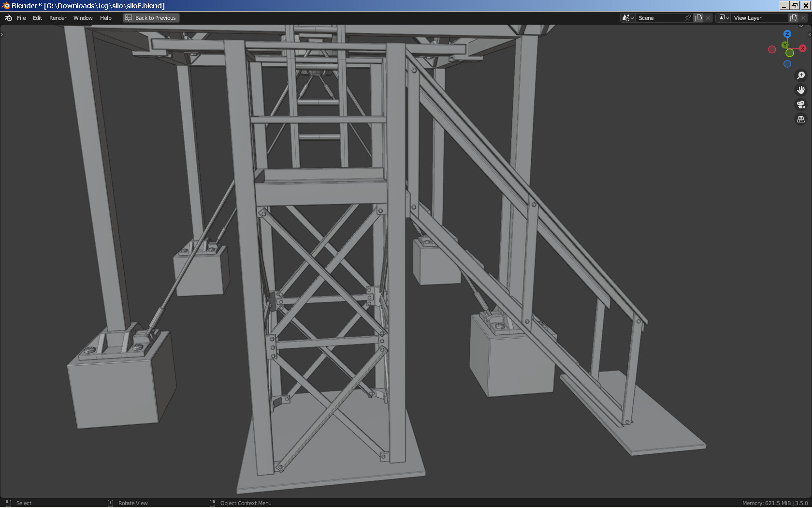Toggle camera view with the camera icon
The height and width of the screenshot is (508, 812).
pyautogui.click(x=801, y=104)
